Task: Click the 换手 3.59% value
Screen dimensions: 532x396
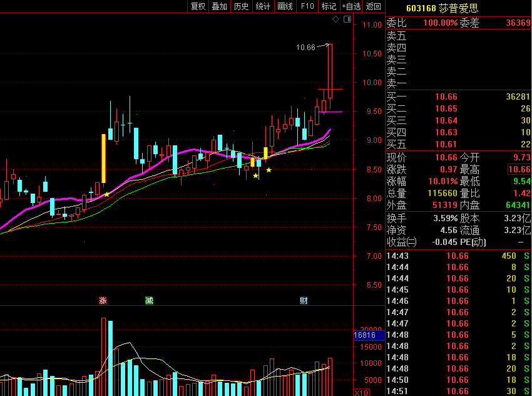Action: coord(446,219)
